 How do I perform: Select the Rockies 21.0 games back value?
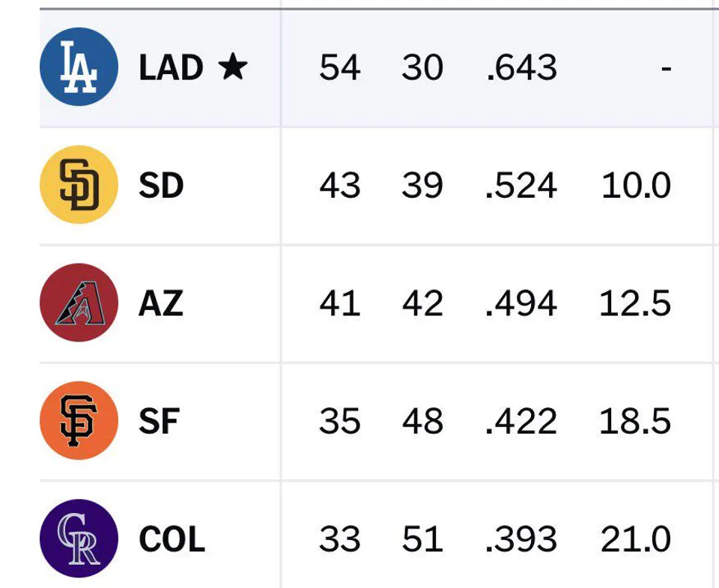tap(636, 539)
